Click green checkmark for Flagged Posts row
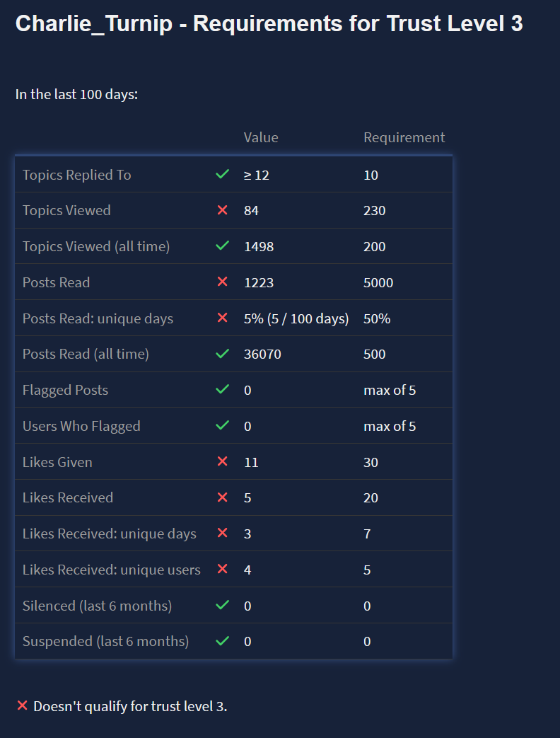The height and width of the screenshot is (738, 560). coord(222,390)
